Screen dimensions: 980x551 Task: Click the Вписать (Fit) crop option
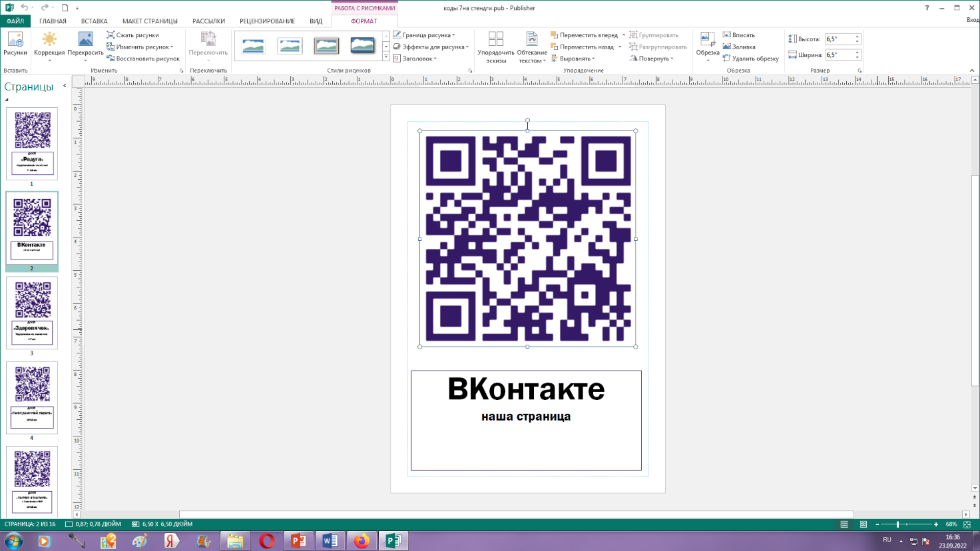739,35
